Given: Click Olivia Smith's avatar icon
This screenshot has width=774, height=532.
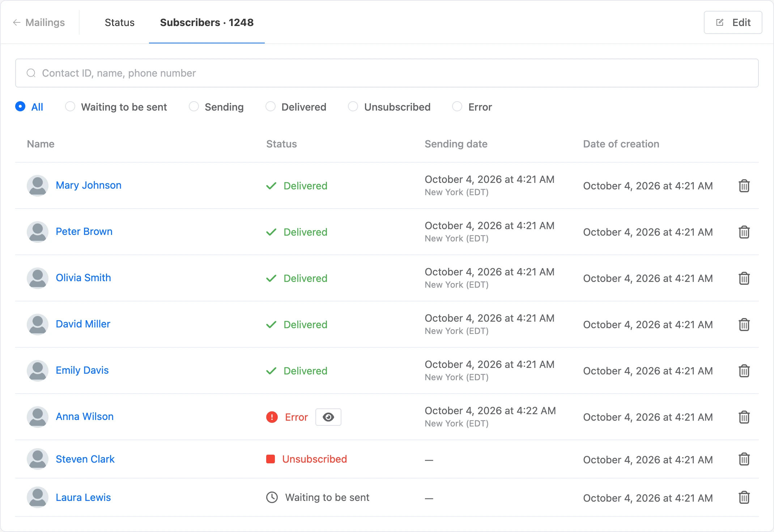Looking at the screenshot, I should tap(38, 278).
